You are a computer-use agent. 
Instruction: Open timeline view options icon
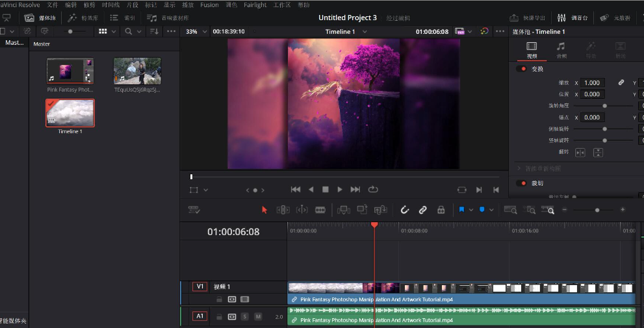click(194, 210)
